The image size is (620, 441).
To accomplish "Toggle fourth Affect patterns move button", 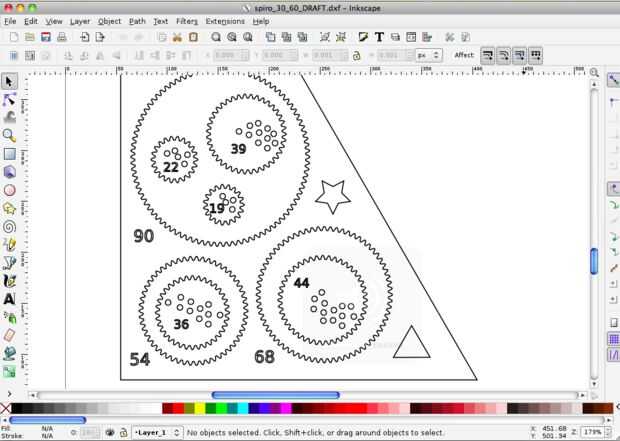I will (535, 55).
